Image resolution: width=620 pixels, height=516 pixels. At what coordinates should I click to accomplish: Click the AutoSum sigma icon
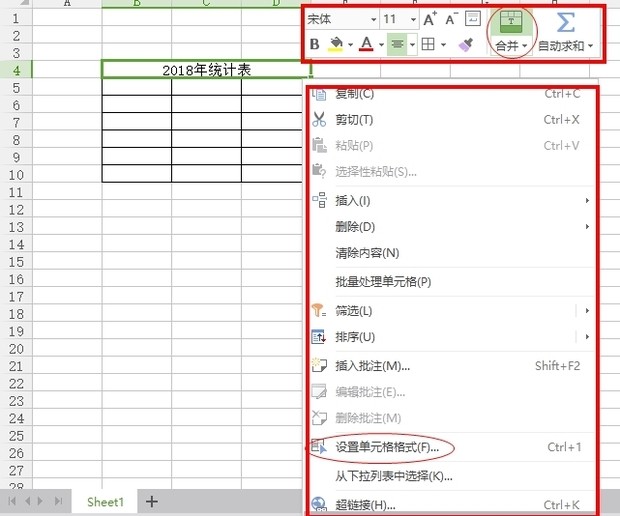[x=565, y=22]
